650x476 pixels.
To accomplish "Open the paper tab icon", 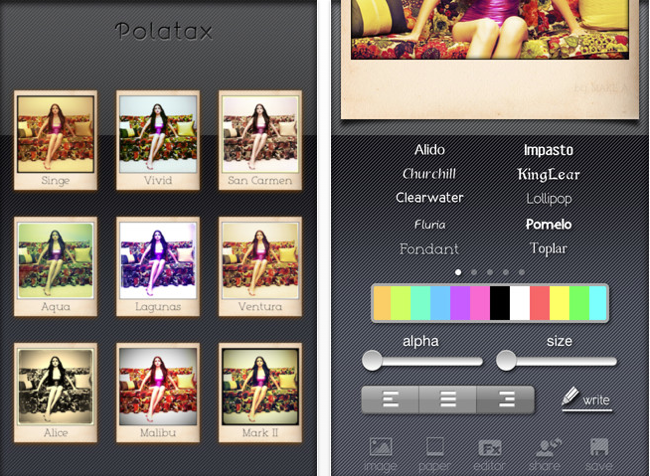I will point(435,447).
